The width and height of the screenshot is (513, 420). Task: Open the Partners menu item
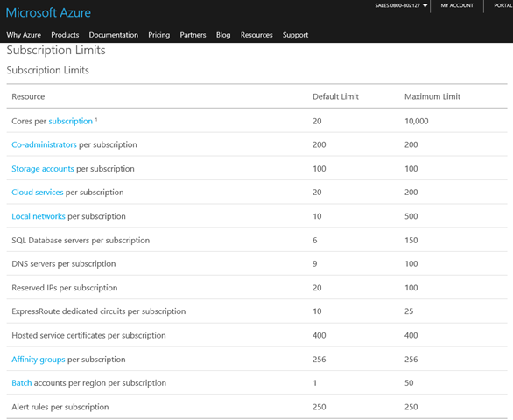pos(193,35)
